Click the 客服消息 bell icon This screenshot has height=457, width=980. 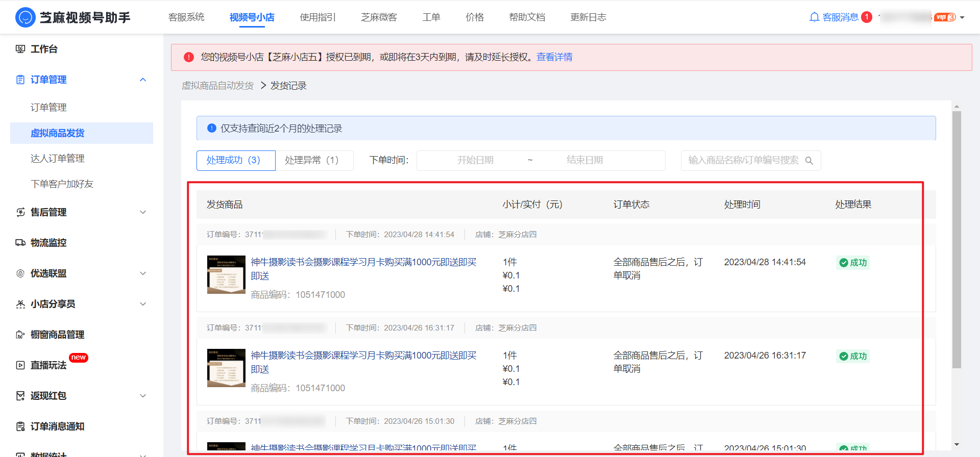click(814, 17)
